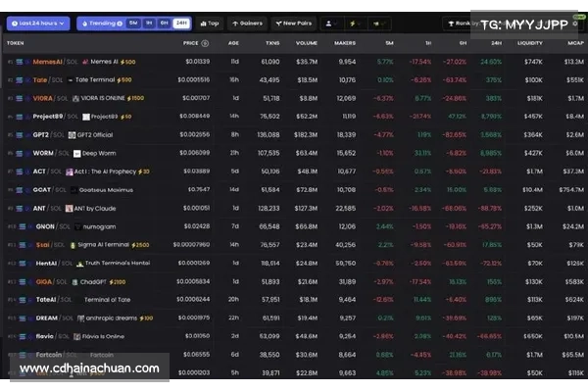Open the lightning bolt boost filter dropdown

pyautogui.click(x=355, y=24)
